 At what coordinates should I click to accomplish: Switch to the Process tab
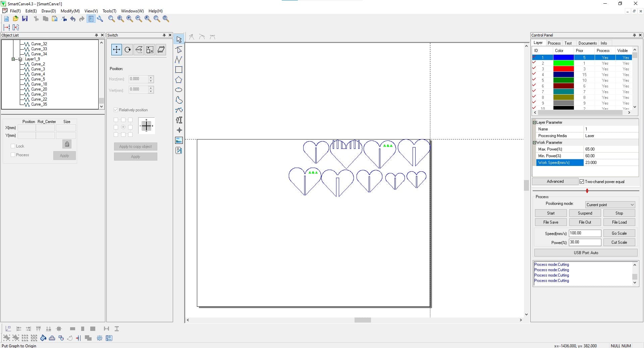point(554,43)
